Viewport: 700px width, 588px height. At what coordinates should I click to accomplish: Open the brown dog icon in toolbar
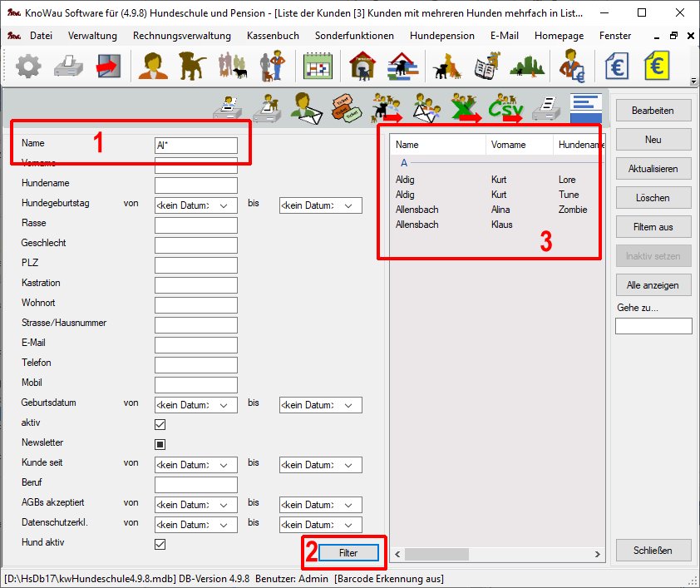pos(193,67)
